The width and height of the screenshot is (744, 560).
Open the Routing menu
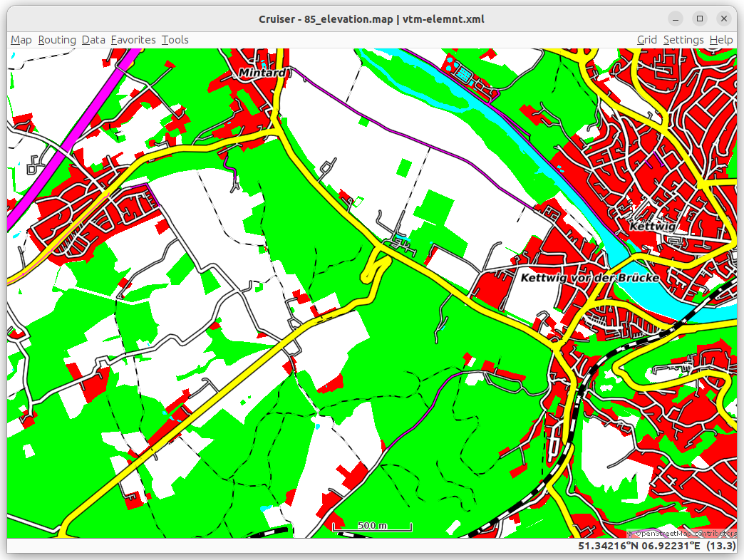pyautogui.click(x=57, y=40)
